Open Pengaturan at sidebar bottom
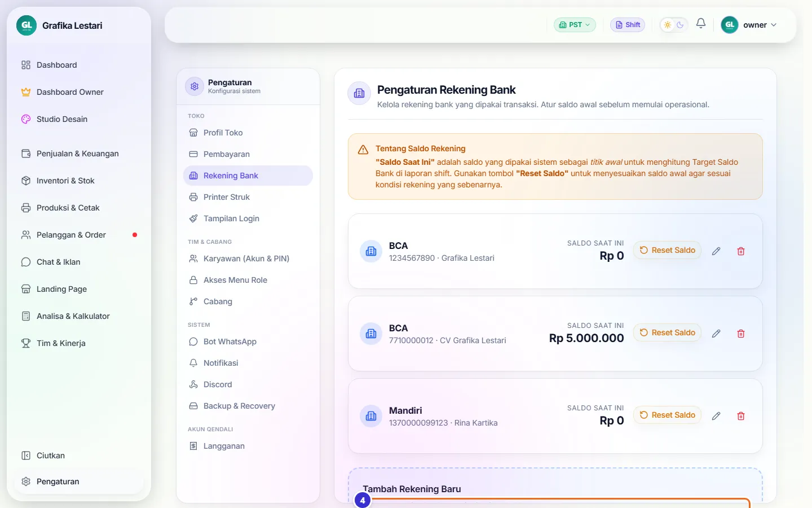Image resolution: width=812 pixels, height=508 pixels. (x=79, y=481)
